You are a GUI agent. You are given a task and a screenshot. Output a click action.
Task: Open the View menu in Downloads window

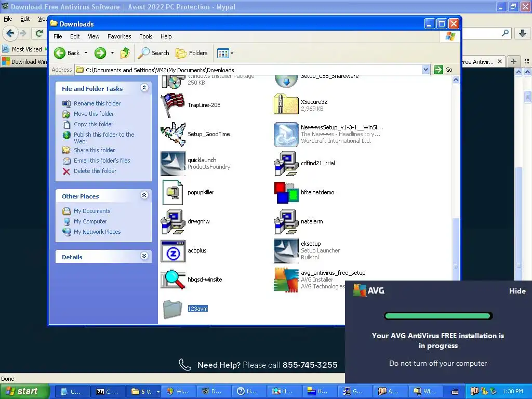click(94, 36)
